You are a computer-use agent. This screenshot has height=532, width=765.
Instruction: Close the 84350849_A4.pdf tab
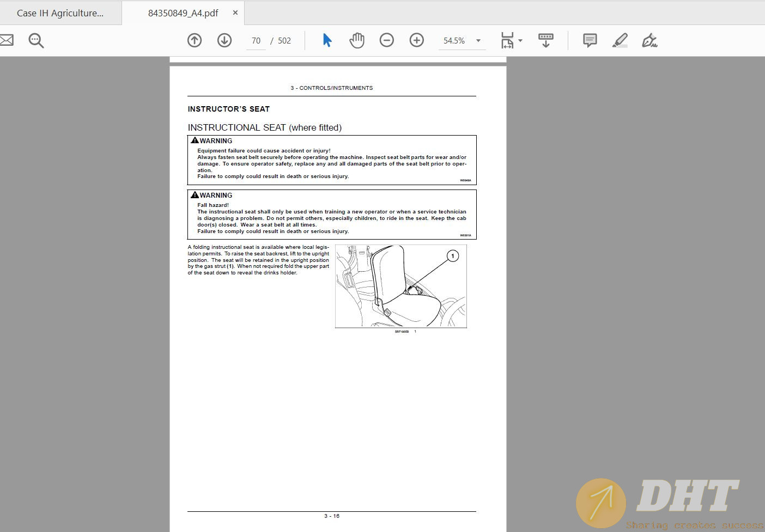(x=235, y=13)
